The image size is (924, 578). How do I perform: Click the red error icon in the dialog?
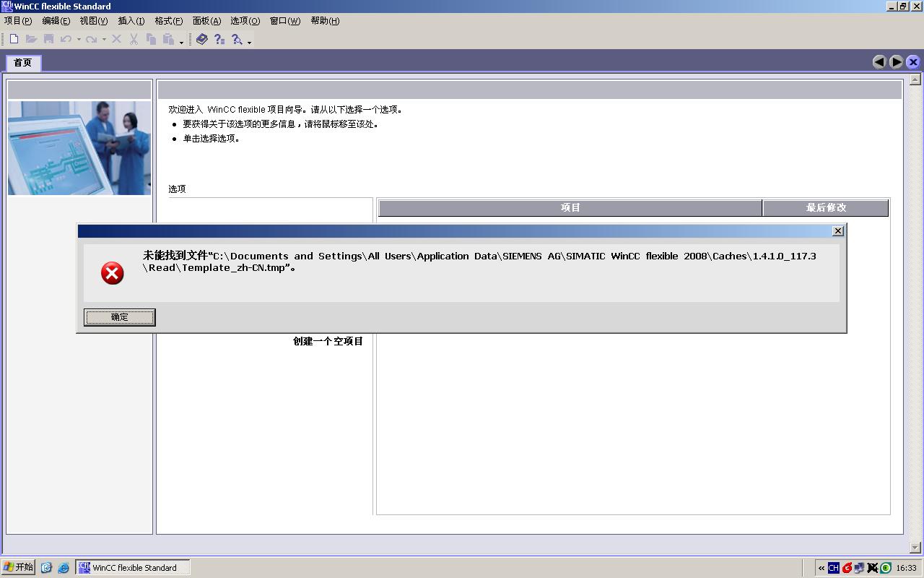pyautogui.click(x=112, y=273)
